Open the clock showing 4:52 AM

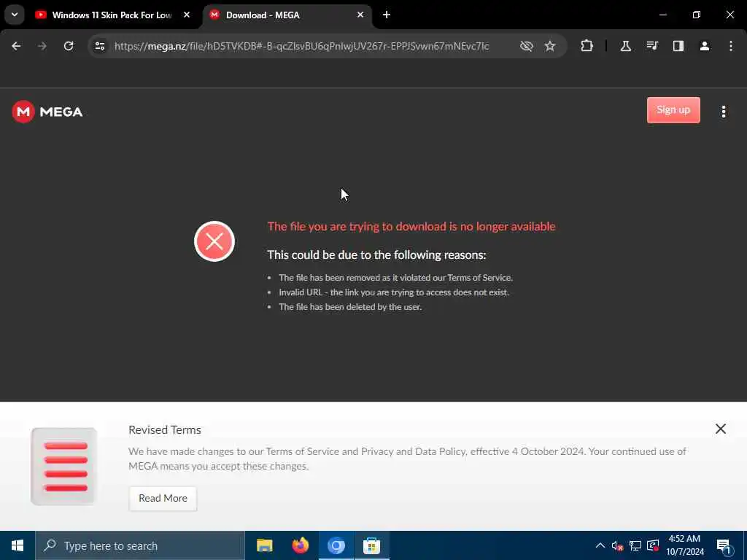point(684,545)
